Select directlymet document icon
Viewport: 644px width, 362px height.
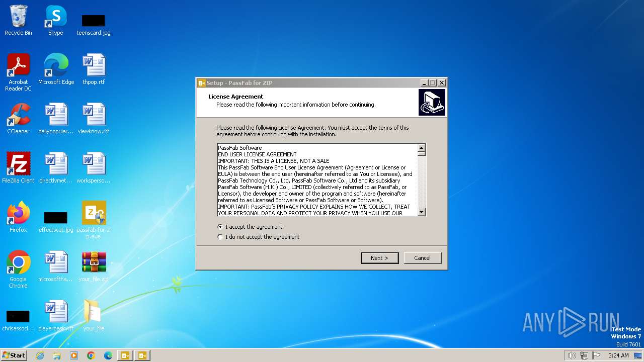point(56,168)
